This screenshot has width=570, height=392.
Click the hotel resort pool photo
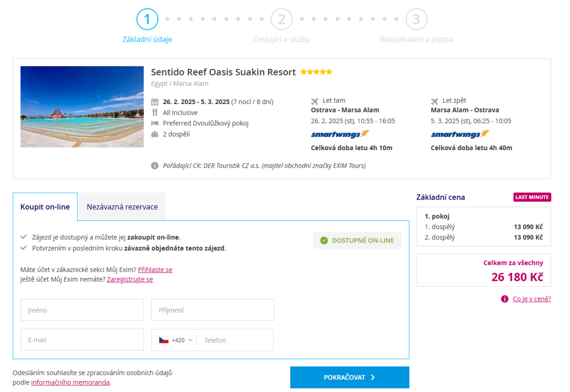click(x=82, y=106)
